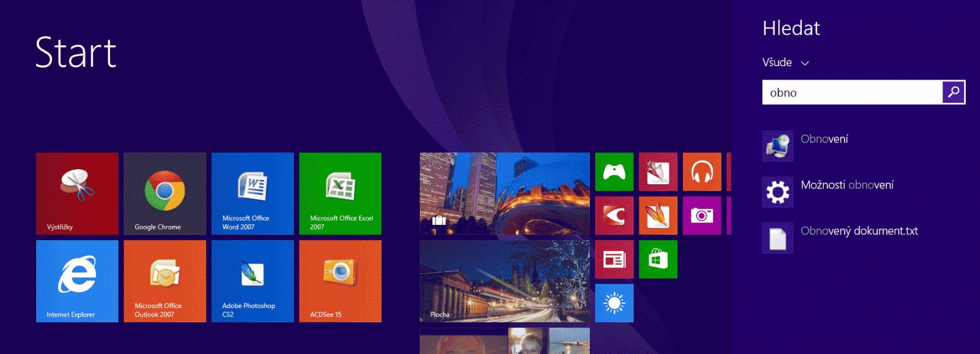Viewport: 980px width, 354px height.
Task: Expand the Všude search scope dropdown
Action: pyautogui.click(x=786, y=62)
